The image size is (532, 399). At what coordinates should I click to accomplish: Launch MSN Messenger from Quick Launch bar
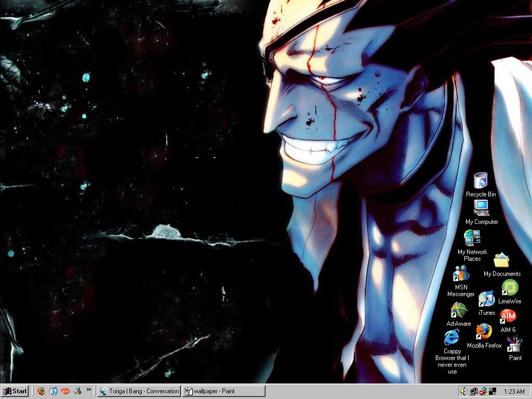77,391
